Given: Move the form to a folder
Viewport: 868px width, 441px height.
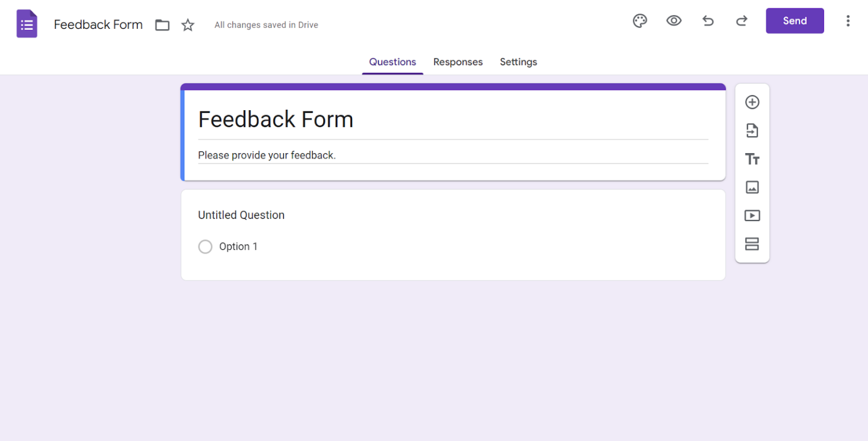Looking at the screenshot, I should 162,25.
